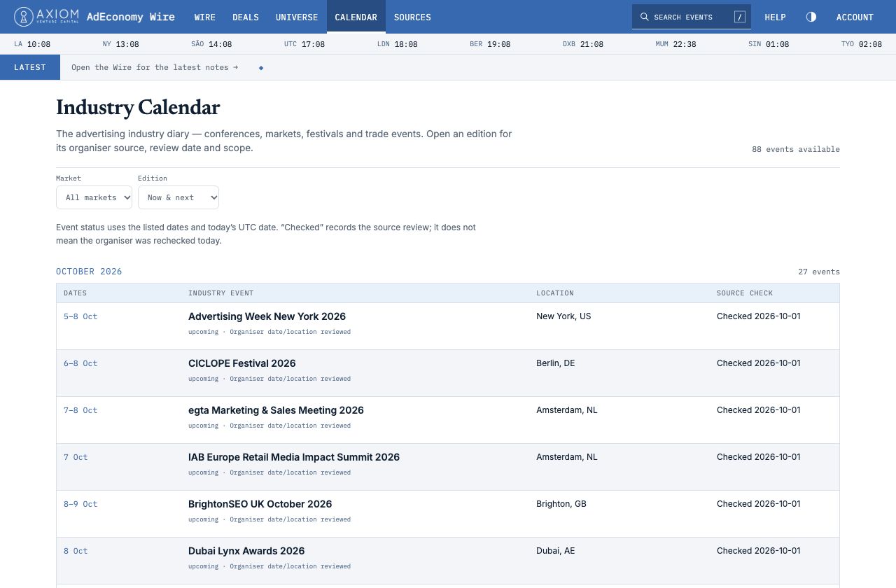Toggle the dark/light theme icon
Viewport: 896px width, 588px height.
[x=811, y=17]
